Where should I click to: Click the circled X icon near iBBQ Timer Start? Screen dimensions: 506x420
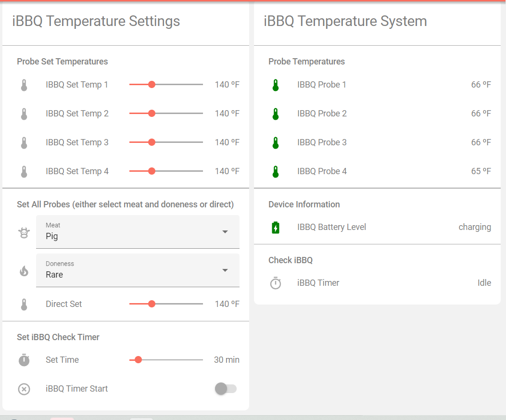(24, 389)
